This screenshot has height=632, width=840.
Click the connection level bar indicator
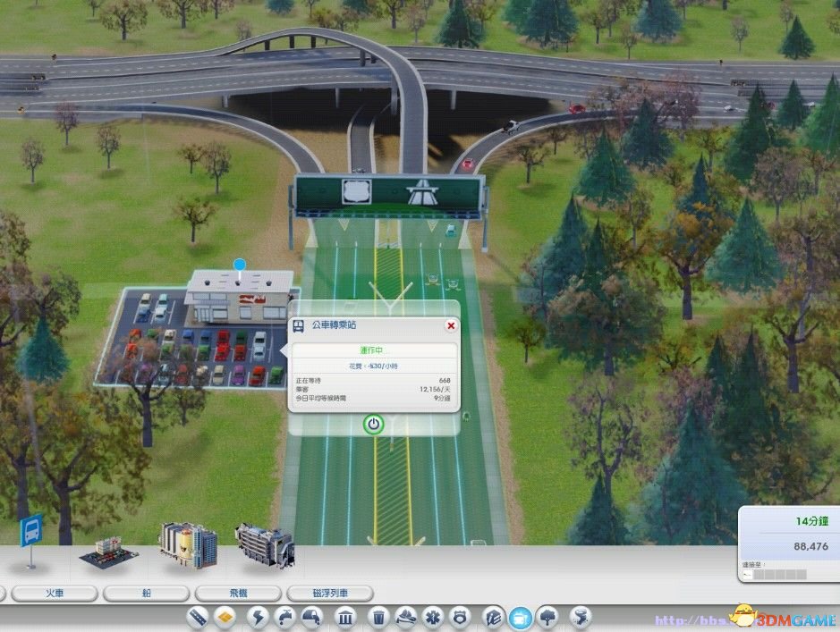point(775,575)
